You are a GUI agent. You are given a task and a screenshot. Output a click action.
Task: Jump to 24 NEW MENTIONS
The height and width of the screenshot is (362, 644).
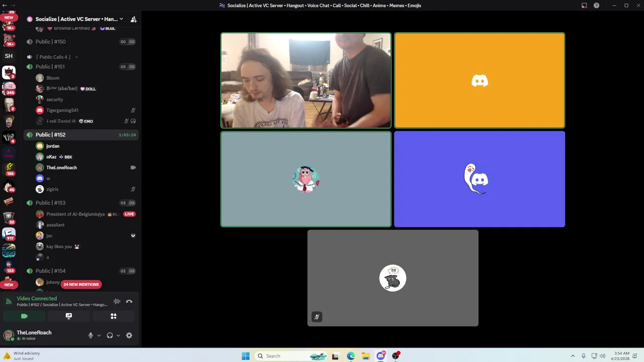click(x=81, y=285)
